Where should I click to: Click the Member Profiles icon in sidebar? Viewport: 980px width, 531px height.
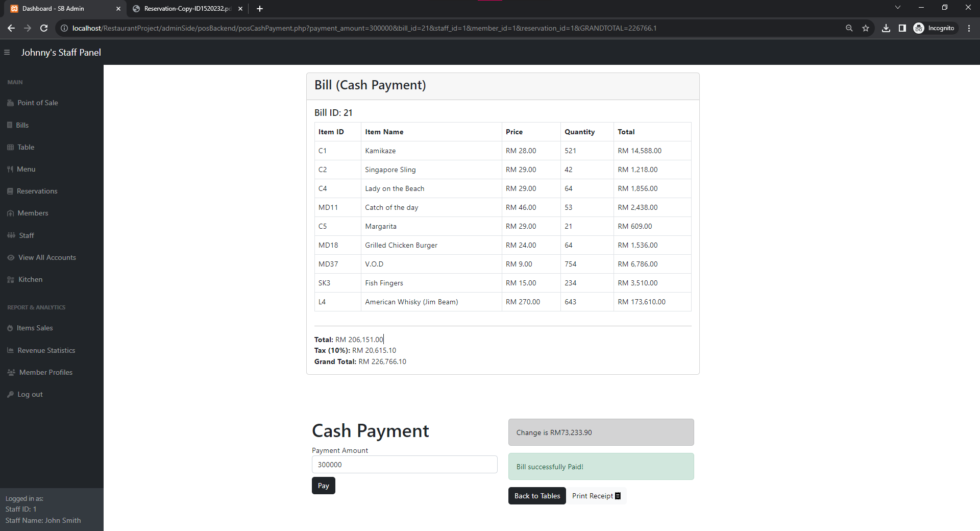(11, 373)
